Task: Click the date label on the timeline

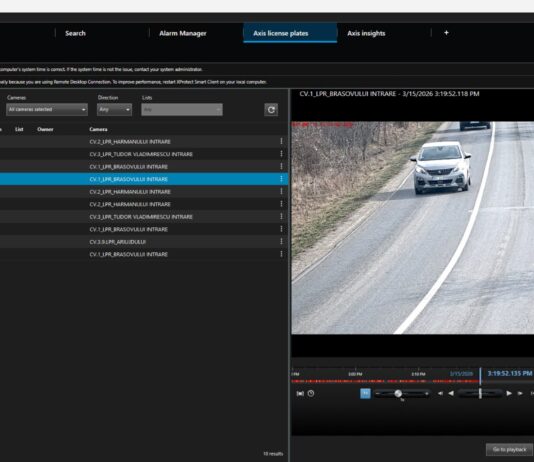Action: click(461, 374)
